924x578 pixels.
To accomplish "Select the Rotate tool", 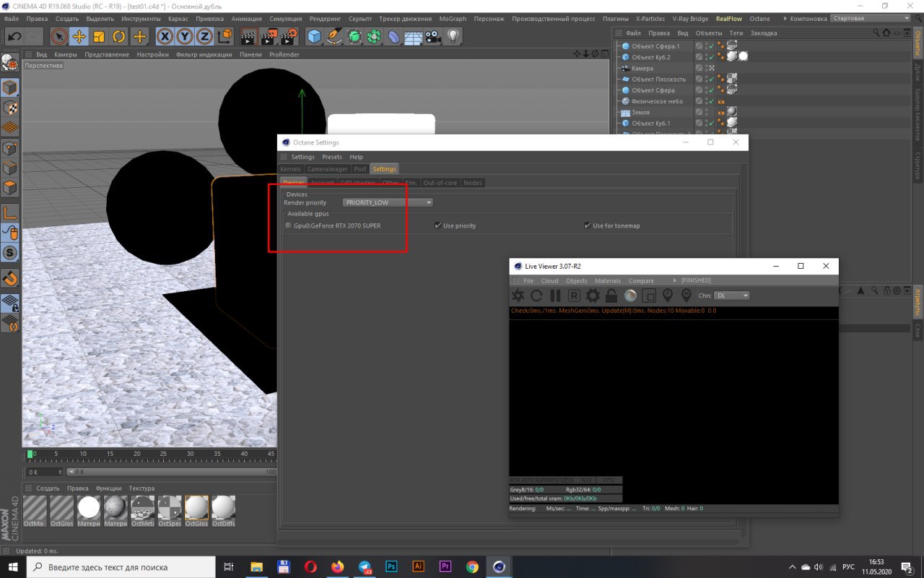I will (119, 35).
